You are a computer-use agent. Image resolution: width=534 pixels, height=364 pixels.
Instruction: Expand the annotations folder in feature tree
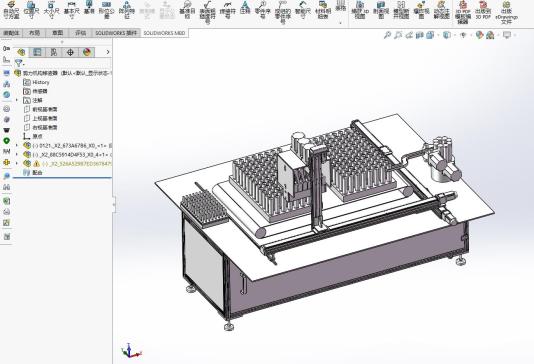(17, 100)
